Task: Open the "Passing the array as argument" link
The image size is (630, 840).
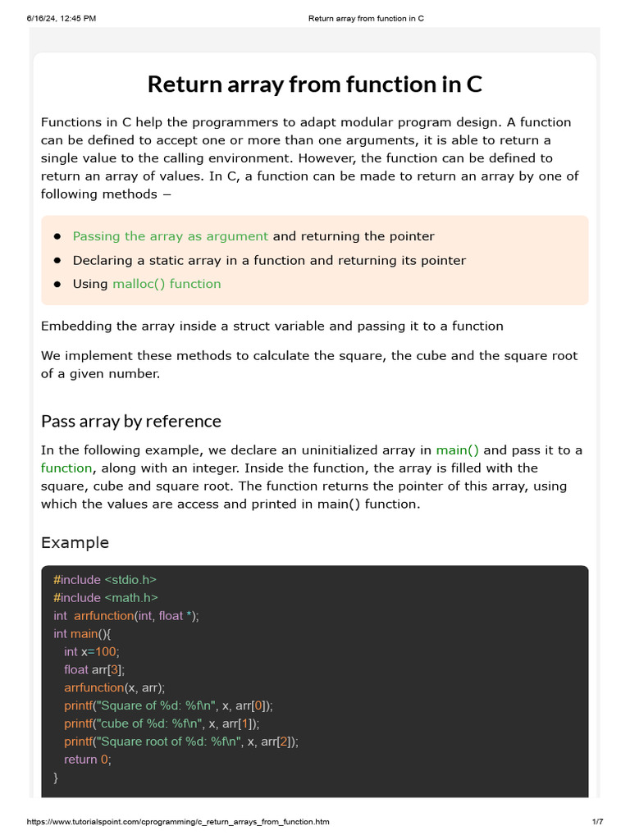Action: pyautogui.click(x=170, y=236)
